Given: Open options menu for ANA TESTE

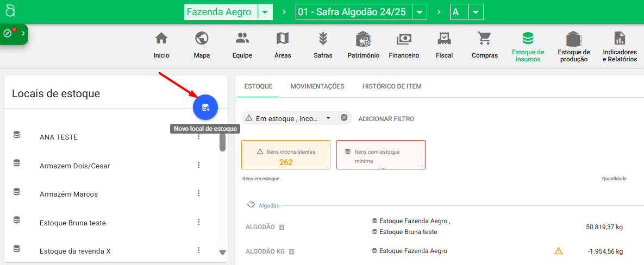Looking at the screenshot, I should [x=199, y=137].
